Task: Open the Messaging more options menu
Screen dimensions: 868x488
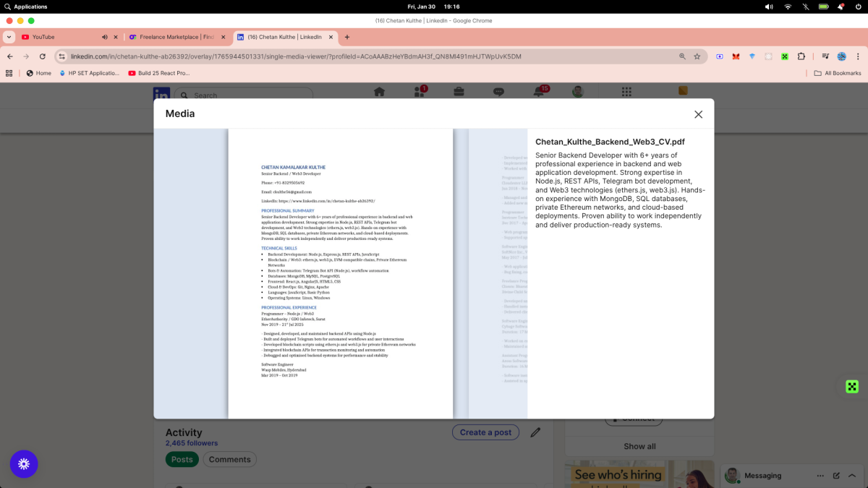Action: (820, 476)
